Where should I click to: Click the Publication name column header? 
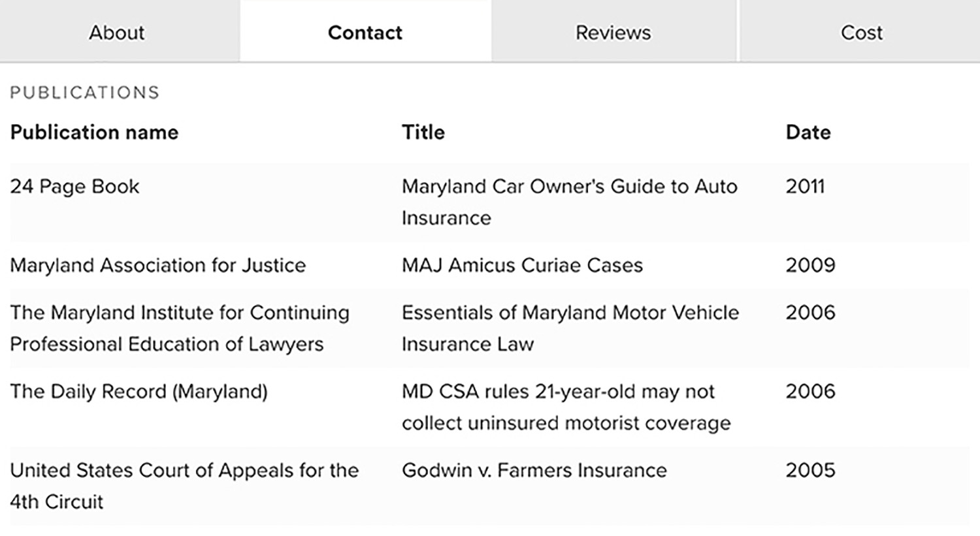(94, 133)
